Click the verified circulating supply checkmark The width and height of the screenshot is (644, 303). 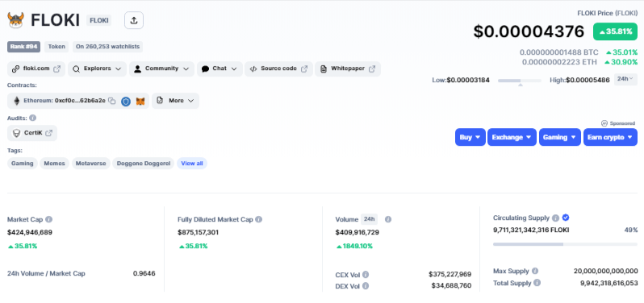tap(566, 218)
